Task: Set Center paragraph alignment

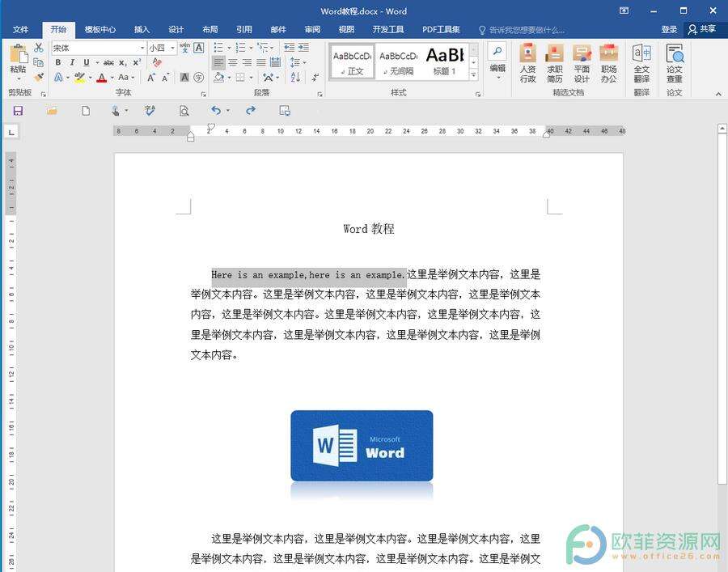Action: (233, 62)
